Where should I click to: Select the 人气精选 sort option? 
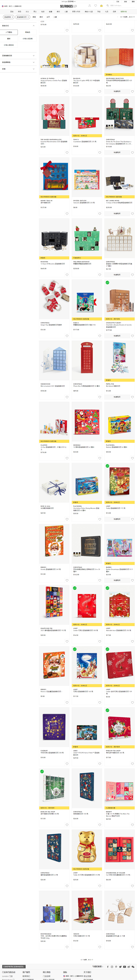[x=9, y=32]
